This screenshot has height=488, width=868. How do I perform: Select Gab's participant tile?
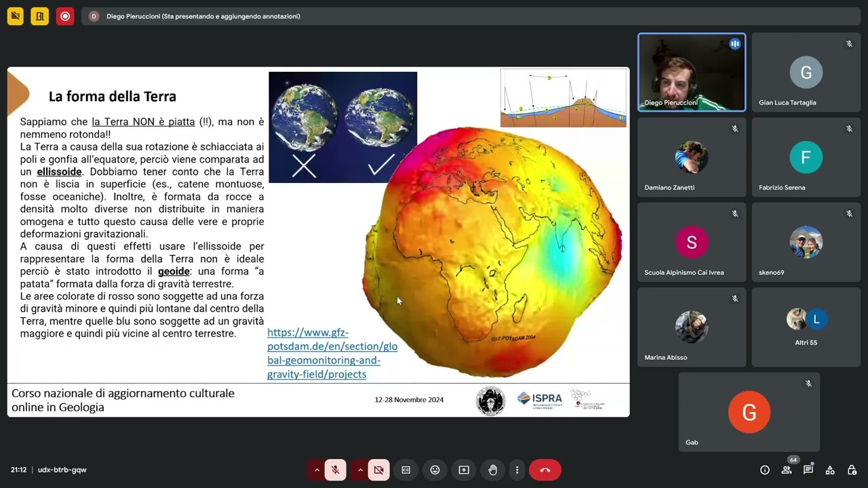coord(749,411)
